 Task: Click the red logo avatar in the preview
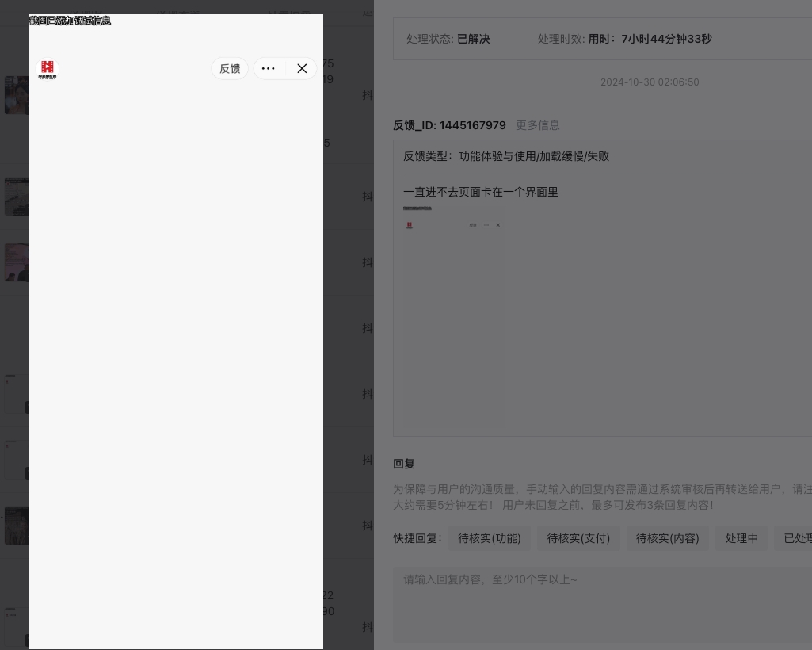(x=47, y=69)
